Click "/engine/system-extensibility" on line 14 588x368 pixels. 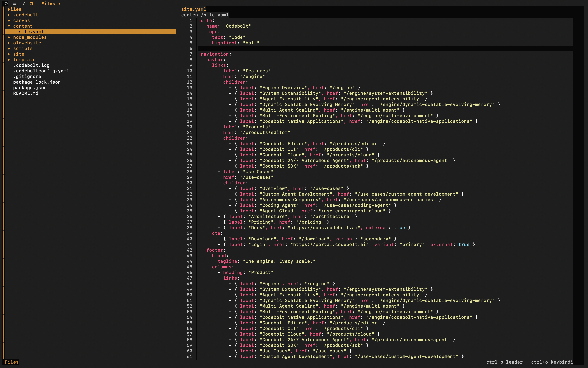pyautogui.click(x=385, y=93)
